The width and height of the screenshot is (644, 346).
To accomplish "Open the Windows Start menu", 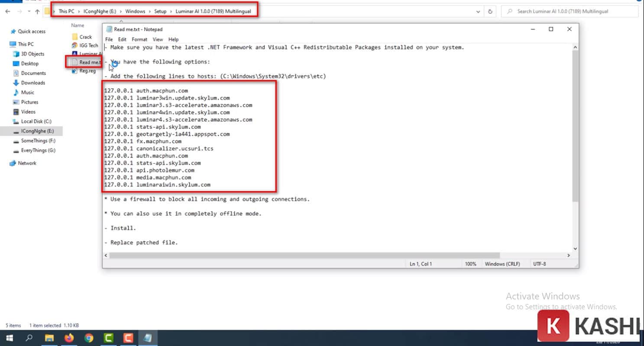I will point(10,338).
